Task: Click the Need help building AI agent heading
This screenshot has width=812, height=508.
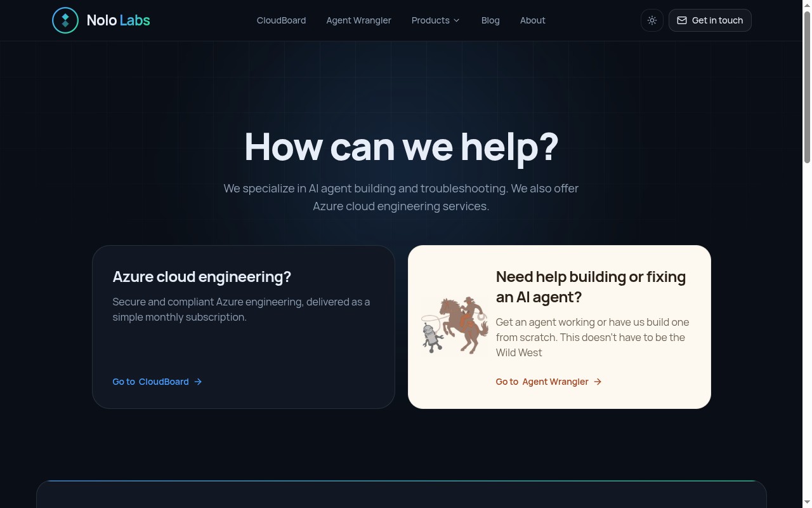Action: (x=591, y=287)
